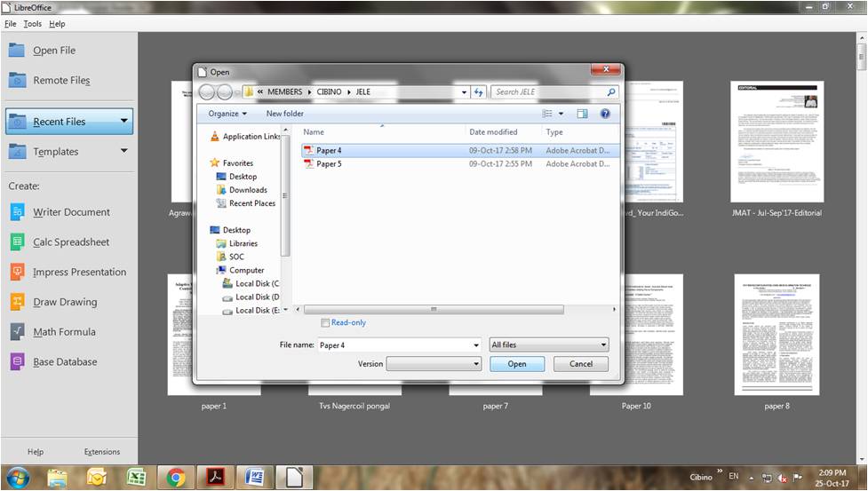Click New folder in dialog toolbar
868x491 pixels.
[x=284, y=114]
